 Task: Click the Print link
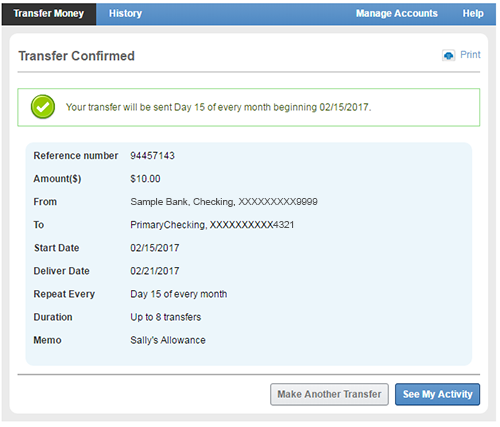(470, 55)
